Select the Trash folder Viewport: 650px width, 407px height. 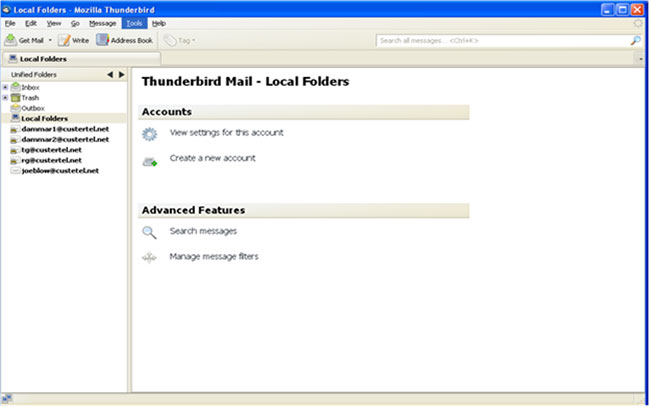25,98
